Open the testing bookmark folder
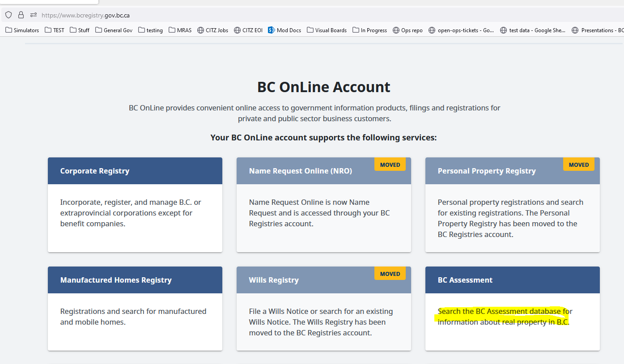Image resolution: width=624 pixels, height=364 pixels. [x=151, y=30]
